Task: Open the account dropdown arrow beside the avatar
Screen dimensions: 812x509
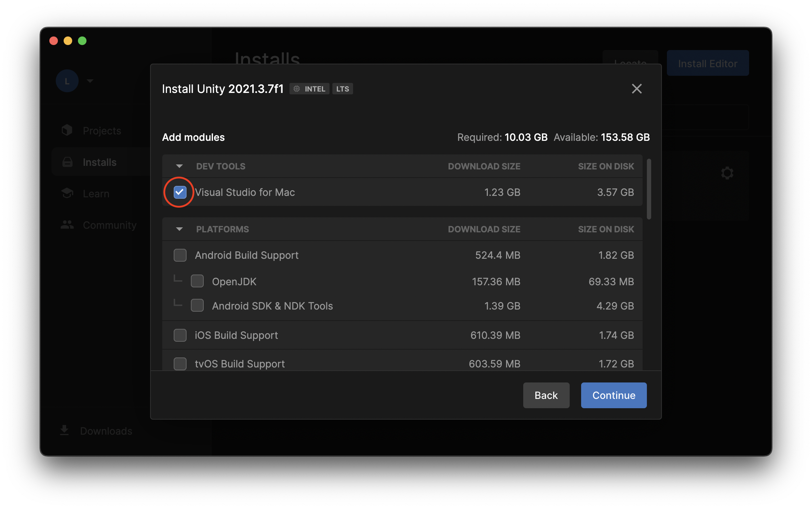Action: click(90, 81)
